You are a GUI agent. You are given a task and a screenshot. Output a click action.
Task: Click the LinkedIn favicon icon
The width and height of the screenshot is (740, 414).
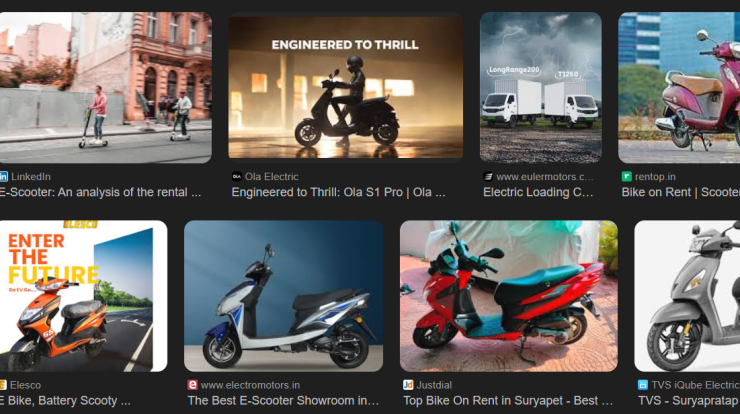click(3, 177)
